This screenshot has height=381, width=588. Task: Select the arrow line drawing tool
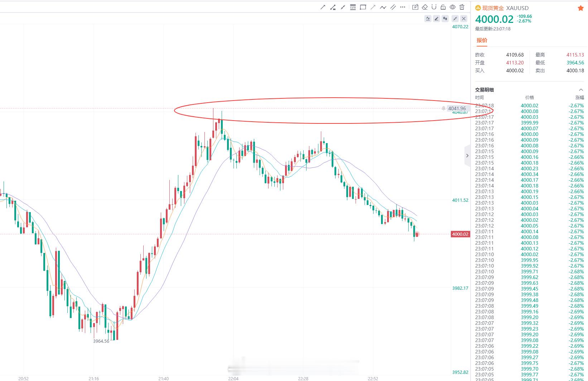coord(323,7)
